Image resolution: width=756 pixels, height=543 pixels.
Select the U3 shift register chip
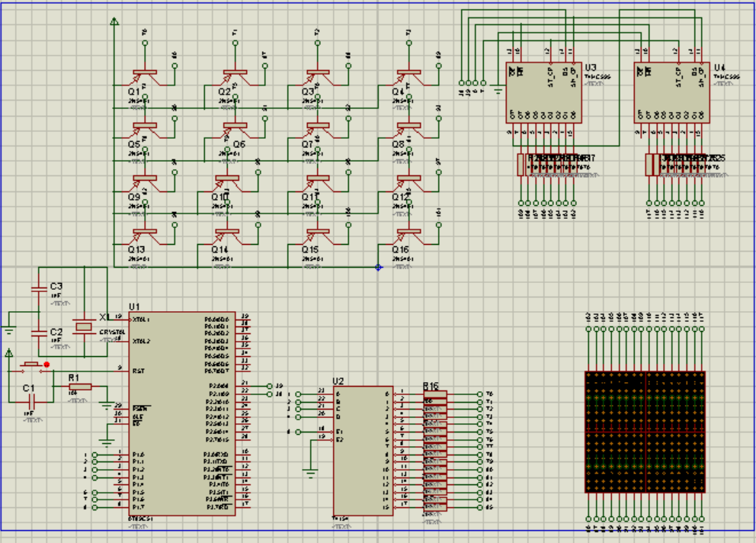point(544,93)
